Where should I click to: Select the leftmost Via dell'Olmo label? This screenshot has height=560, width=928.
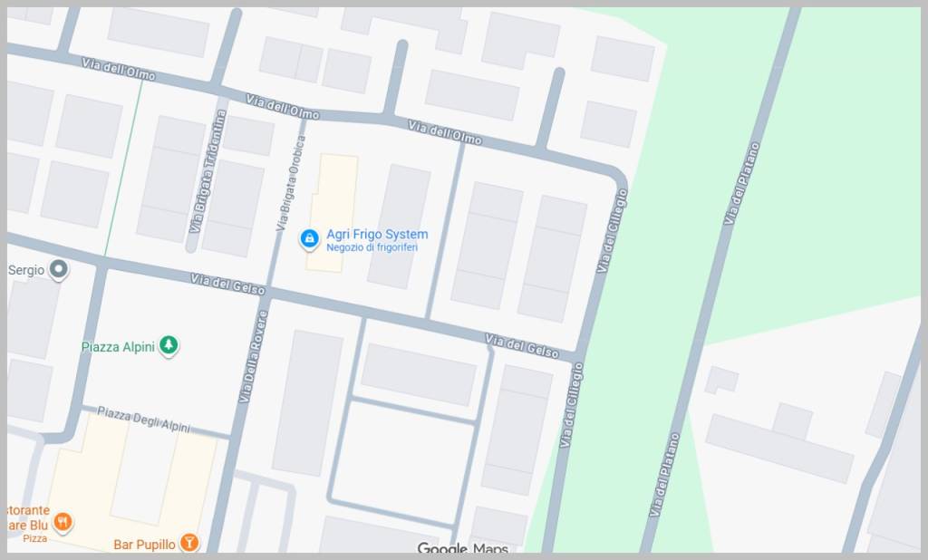tap(119, 69)
